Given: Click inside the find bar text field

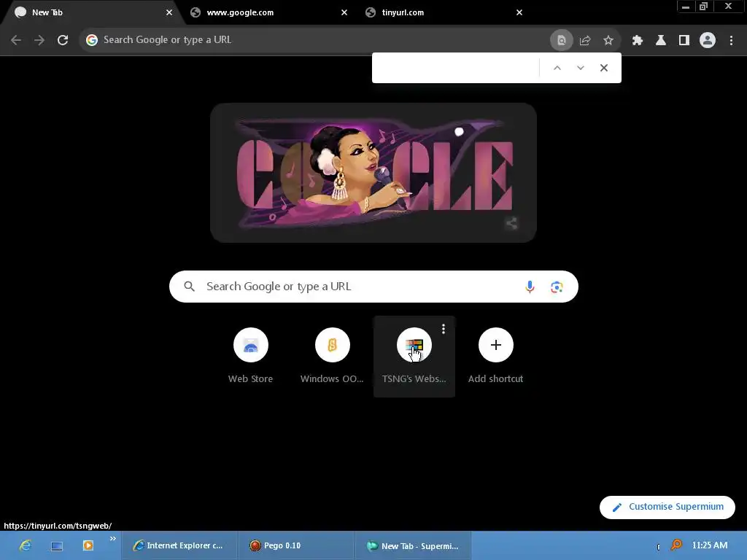Looking at the screenshot, I should point(457,68).
